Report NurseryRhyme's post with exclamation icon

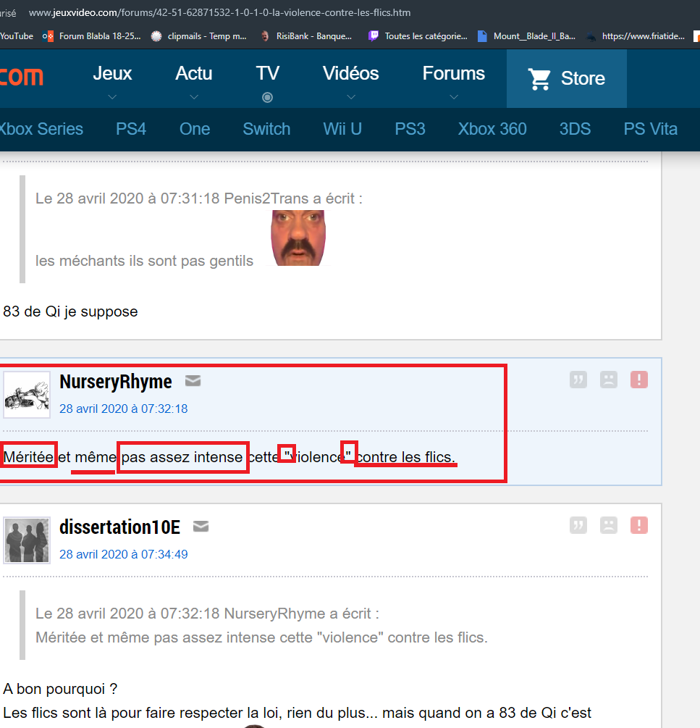(638, 380)
